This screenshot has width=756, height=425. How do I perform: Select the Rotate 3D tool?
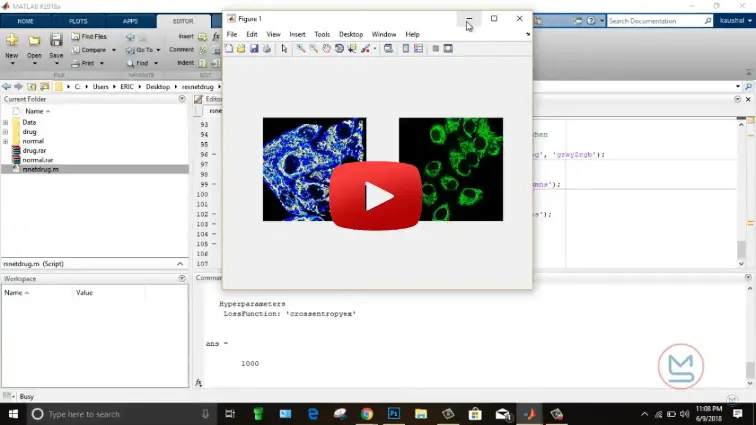pos(339,49)
